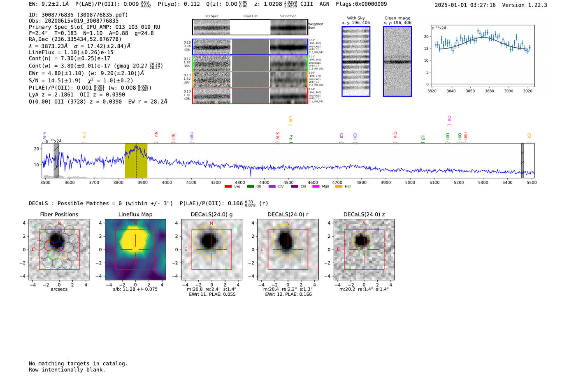Click the OII green legend swatch
This screenshot has width=576, height=392.
pyautogui.click(x=251, y=187)
